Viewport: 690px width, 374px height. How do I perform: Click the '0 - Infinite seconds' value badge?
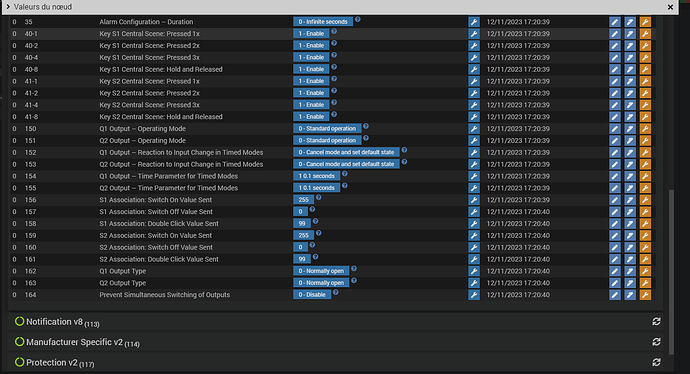pyautogui.click(x=323, y=22)
